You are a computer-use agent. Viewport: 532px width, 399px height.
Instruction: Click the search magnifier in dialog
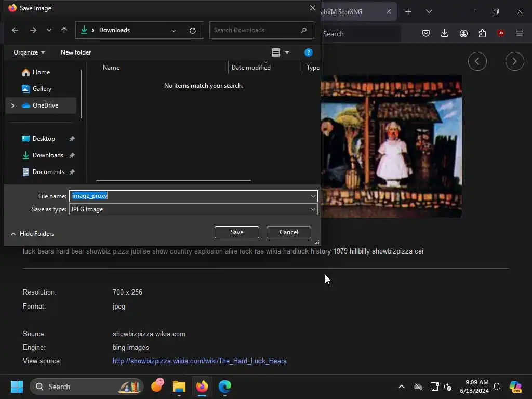point(303,30)
